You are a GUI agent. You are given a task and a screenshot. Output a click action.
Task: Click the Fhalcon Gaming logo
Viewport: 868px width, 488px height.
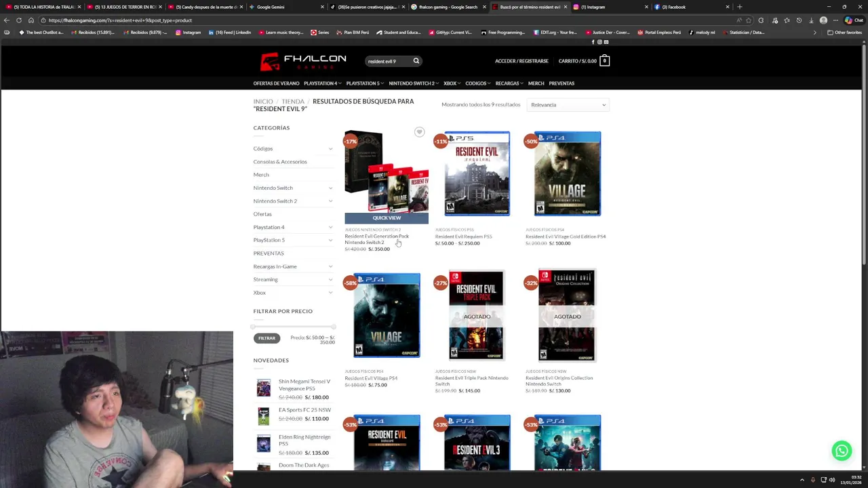coord(303,61)
